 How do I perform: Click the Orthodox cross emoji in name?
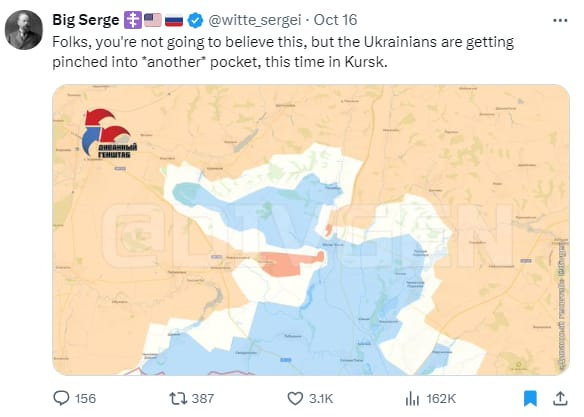point(133,20)
